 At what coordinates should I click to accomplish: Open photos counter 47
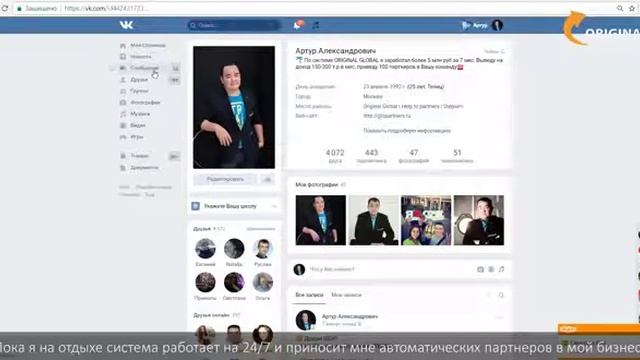point(414,156)
